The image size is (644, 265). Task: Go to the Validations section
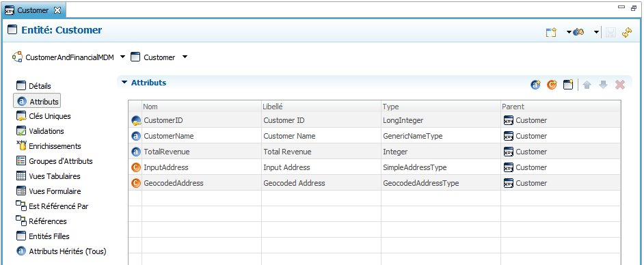point(46,131)
